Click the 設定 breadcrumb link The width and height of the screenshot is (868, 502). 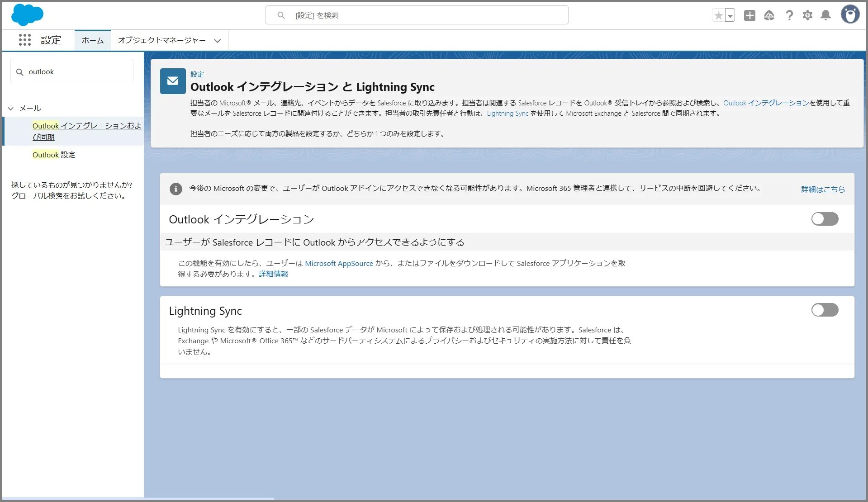point(197,74)
